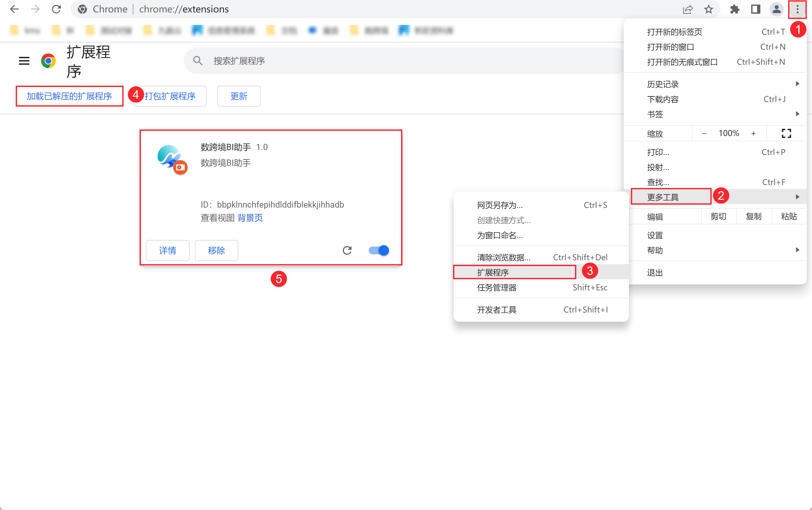Reload the page with the toolbar refresh icon
The image size is (812, 510).
(56, 9)
